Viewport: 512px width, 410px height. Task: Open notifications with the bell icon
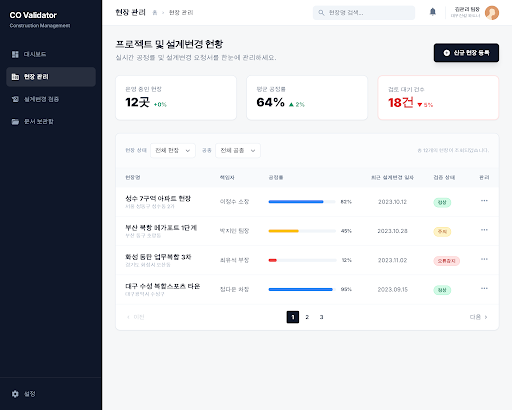(x=433, y=12)
